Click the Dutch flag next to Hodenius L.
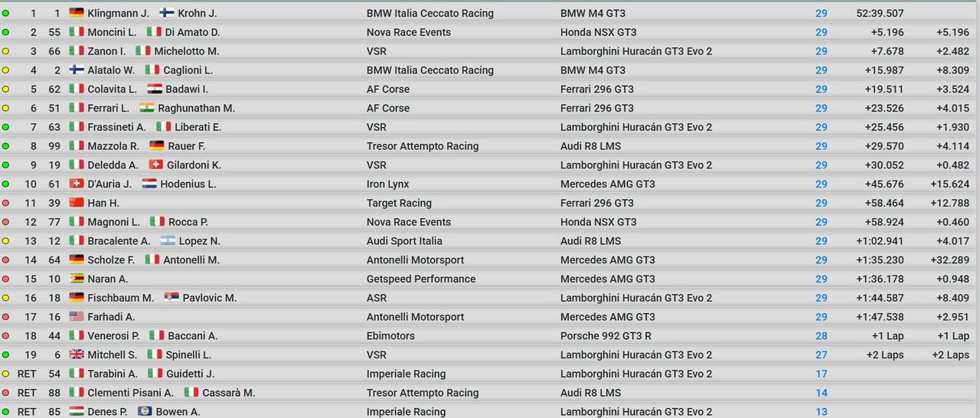 (149, 184)
